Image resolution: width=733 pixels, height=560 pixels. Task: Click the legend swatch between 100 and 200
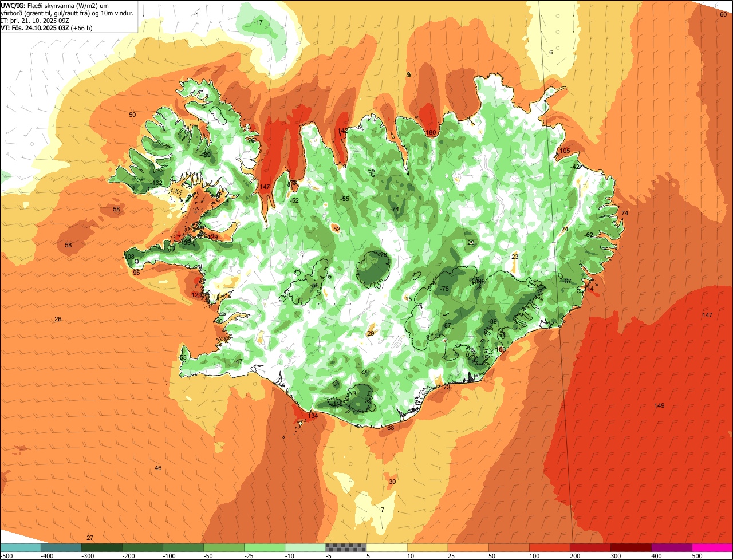550,547
